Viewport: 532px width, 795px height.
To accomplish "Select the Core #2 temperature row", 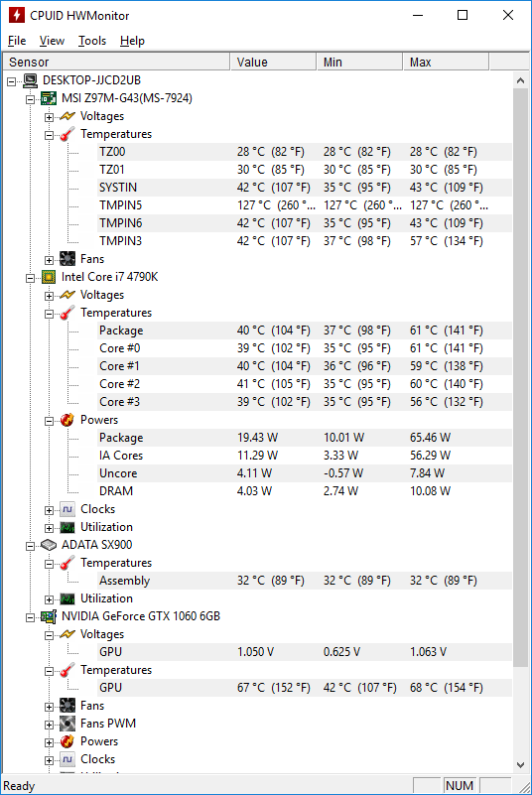I will 305,384.
